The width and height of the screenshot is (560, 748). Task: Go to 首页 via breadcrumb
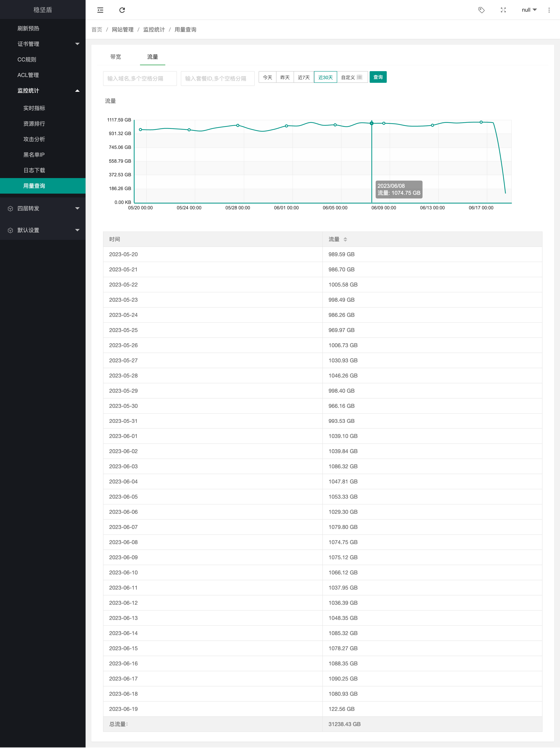[97, 30]
